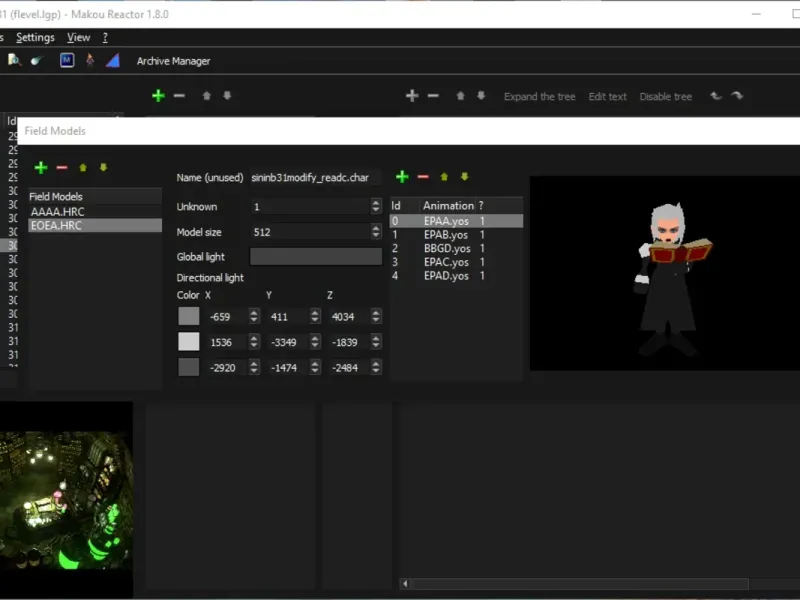Click the green add animation icon
800x600 pixels.
[402, 177]
